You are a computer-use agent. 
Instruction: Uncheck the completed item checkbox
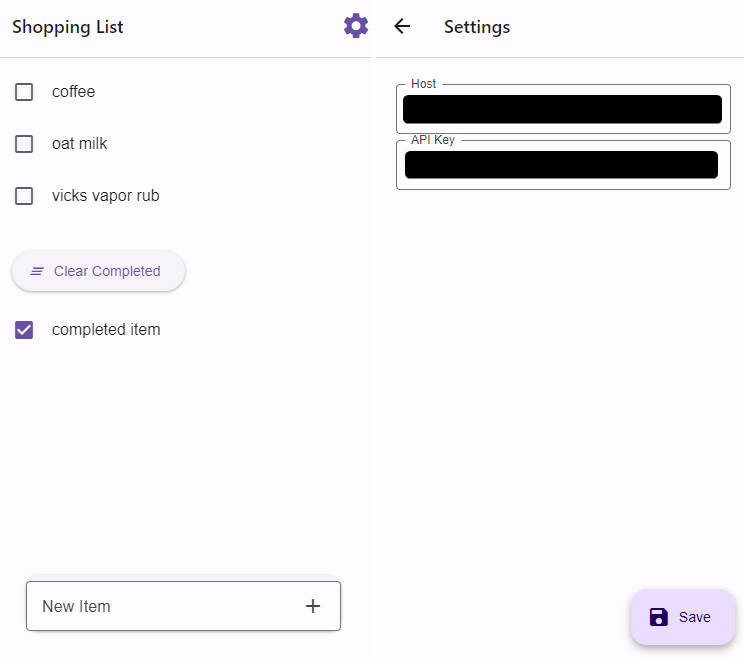(24, 330)
